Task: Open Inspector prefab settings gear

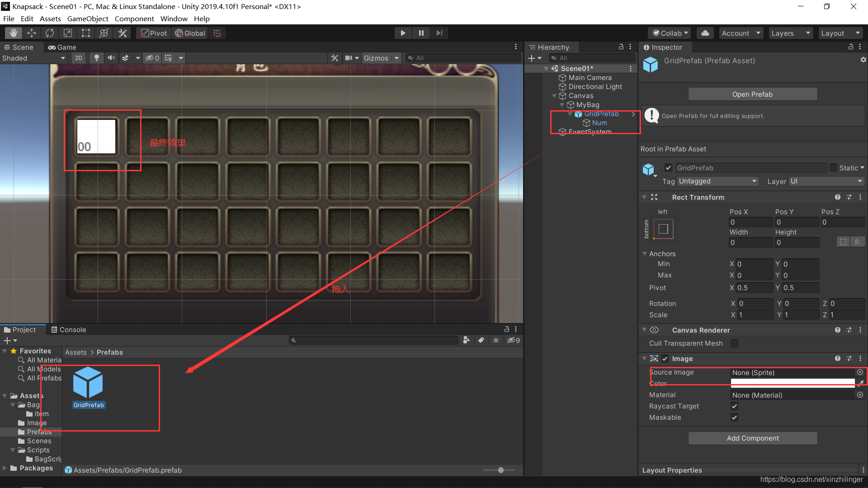Action: point(863,60)
